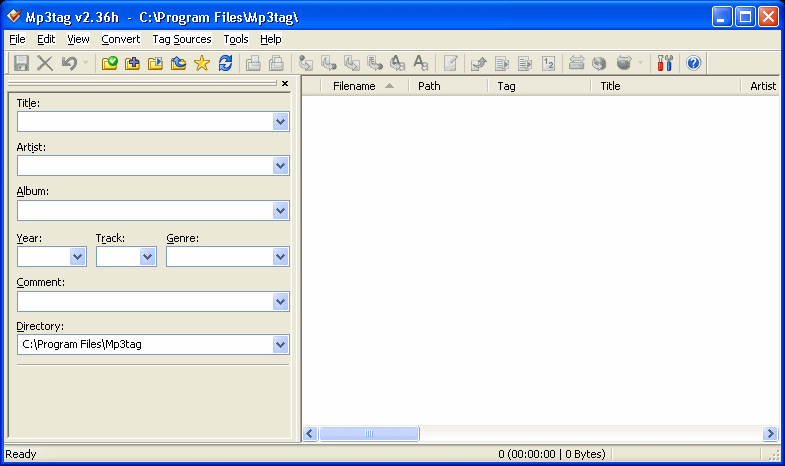The height and width of the screenshot is (466, 785).
Task: Open the Tag Sources menu
Action: pyautogui.click(x=182, y=39)
